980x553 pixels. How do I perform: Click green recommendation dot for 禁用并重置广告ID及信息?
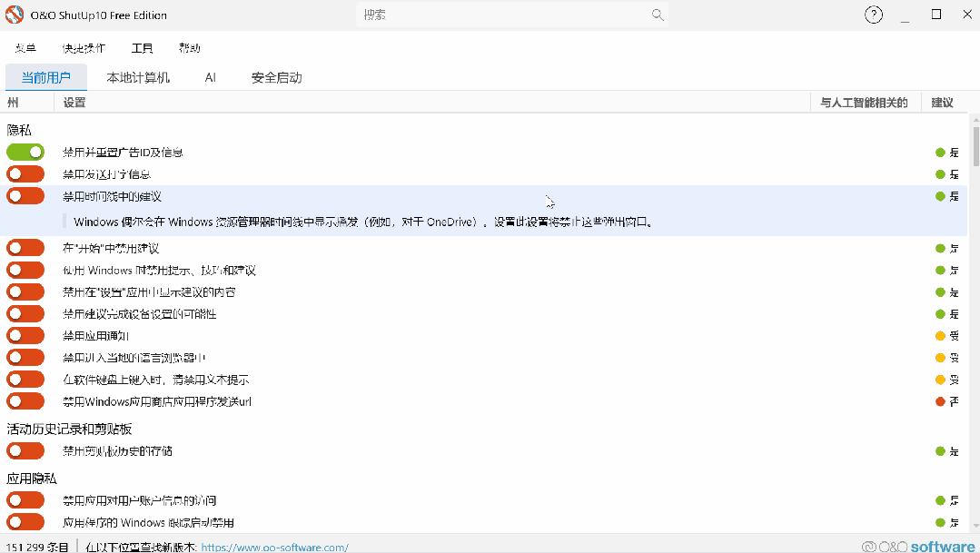click(x=940, y=153)
